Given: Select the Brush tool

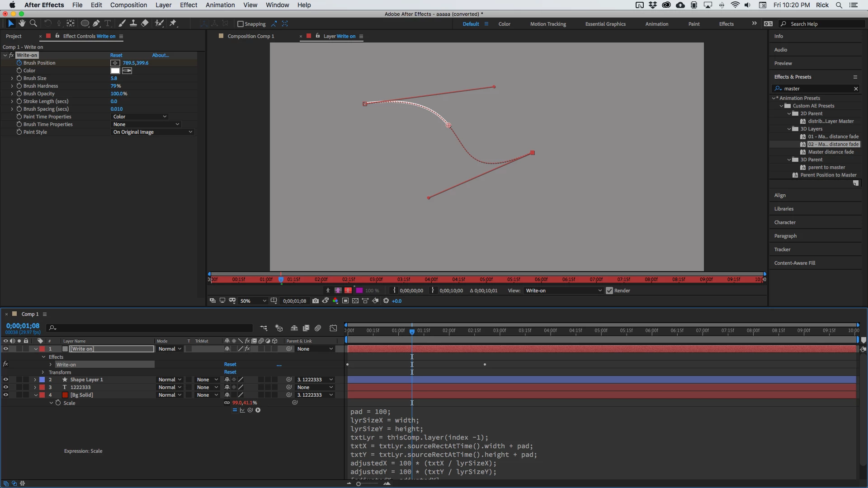Looking at the screenshot, I should click(122, 23).
